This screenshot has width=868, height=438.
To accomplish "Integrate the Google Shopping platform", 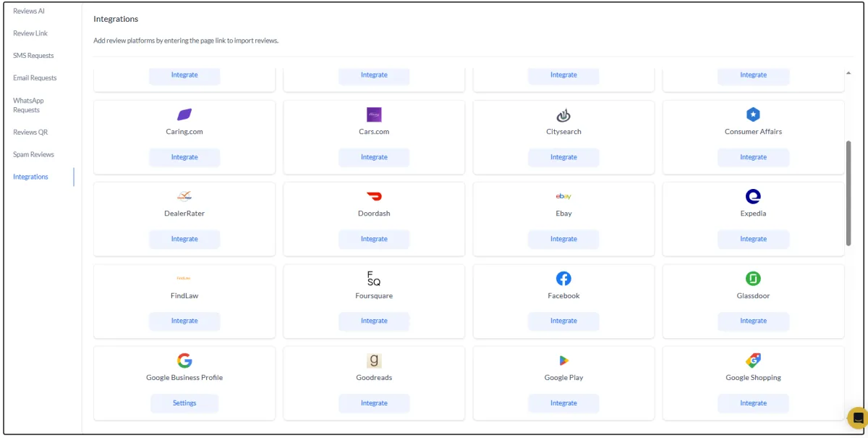I will click(753, 403).
